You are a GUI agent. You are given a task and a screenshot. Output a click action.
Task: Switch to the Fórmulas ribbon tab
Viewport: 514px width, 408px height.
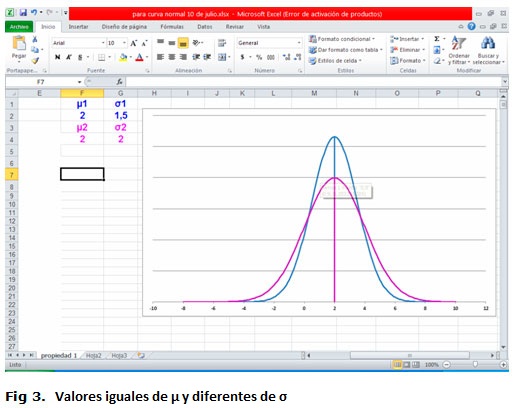(x=172, y=27)
